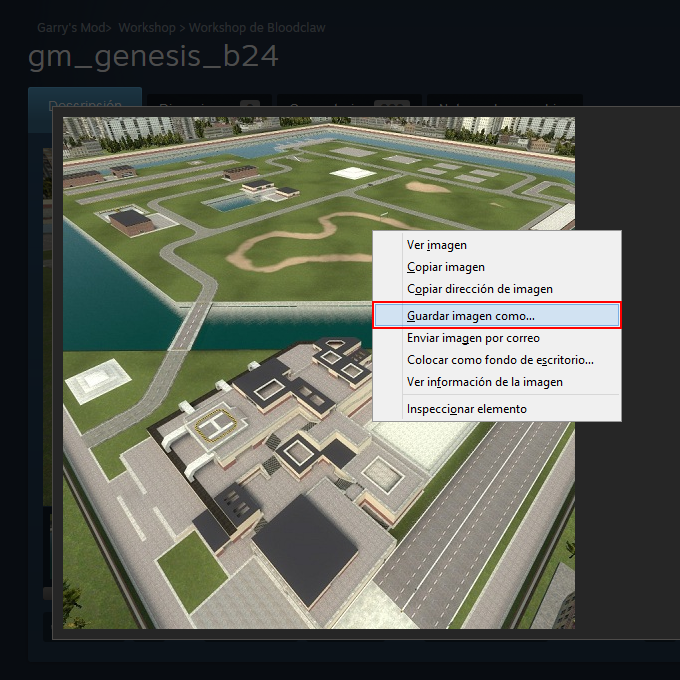Click the gm_genesis_b24 page title
Viewport: 680px width, 680px height.
153,56
